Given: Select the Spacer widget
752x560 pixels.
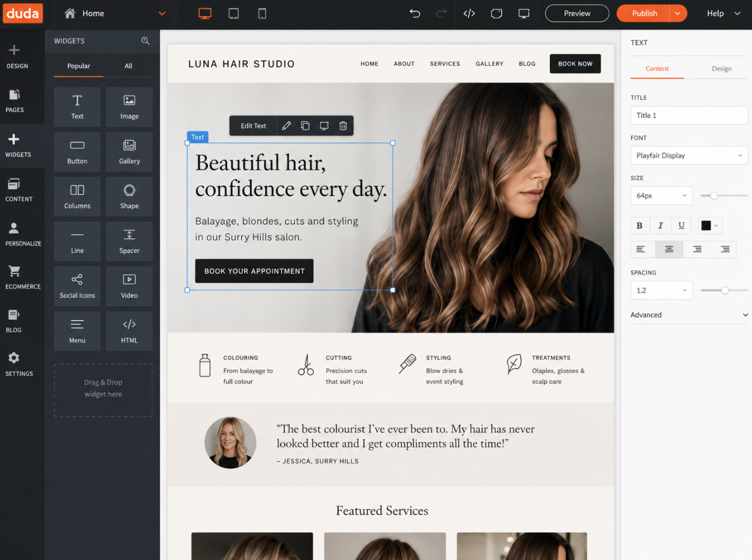Looking at the screenshot, I should tap(129, 241).
